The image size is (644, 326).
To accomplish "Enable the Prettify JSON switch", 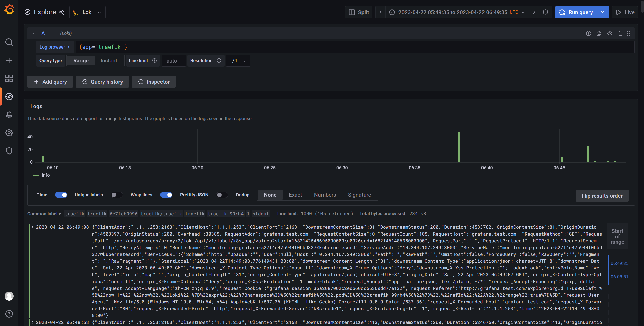I will (222, 195).
